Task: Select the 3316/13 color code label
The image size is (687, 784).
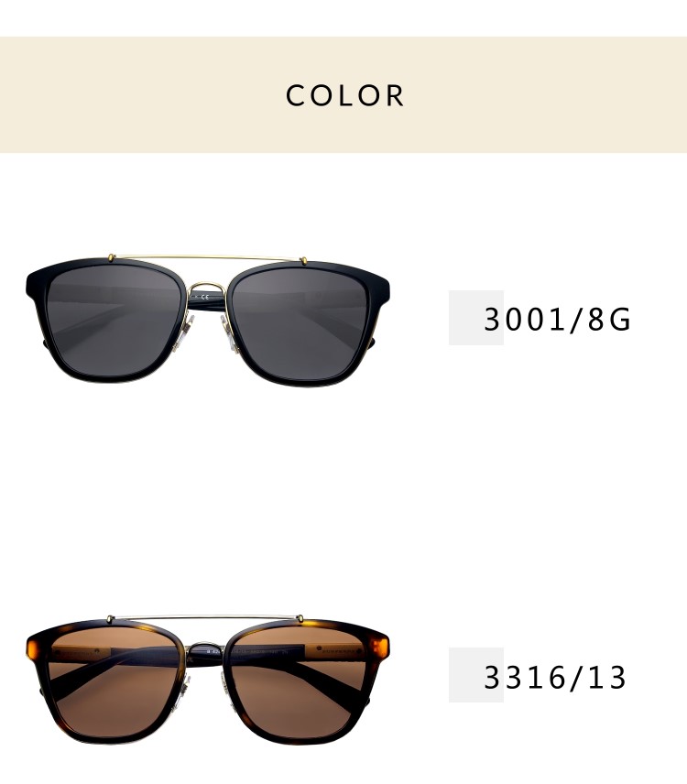Action: (554, 678)
